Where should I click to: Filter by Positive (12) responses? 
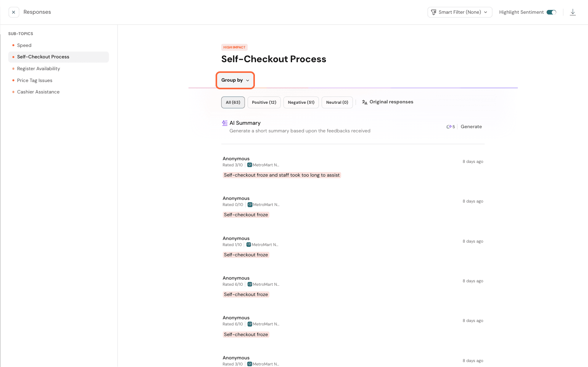click(x=264, y=102)
